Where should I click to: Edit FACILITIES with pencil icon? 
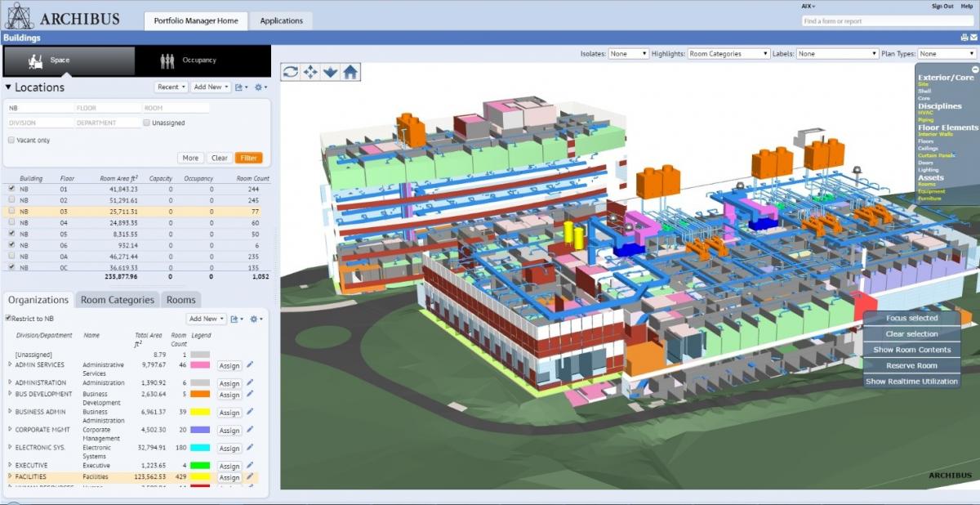click(251, 477)
